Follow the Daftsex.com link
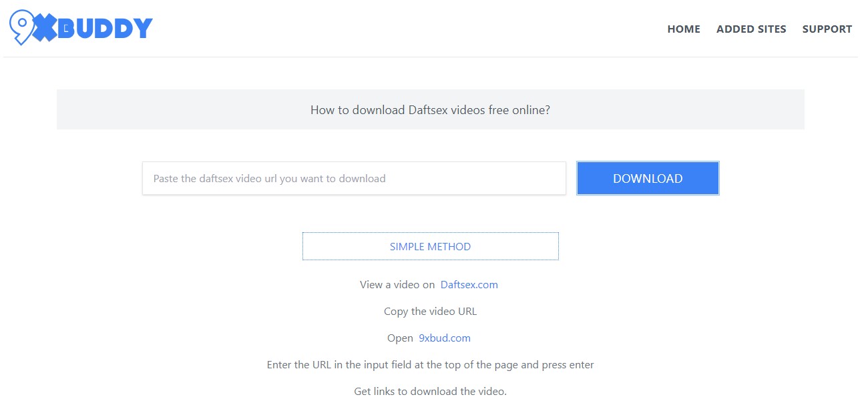The height and width of the screenshot is (403, 868). coord(469,284)
